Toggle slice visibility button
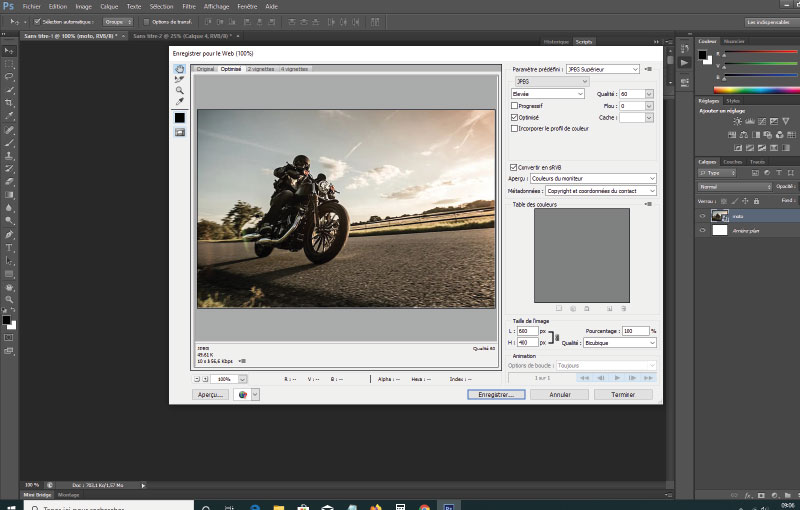 point(180,132)
